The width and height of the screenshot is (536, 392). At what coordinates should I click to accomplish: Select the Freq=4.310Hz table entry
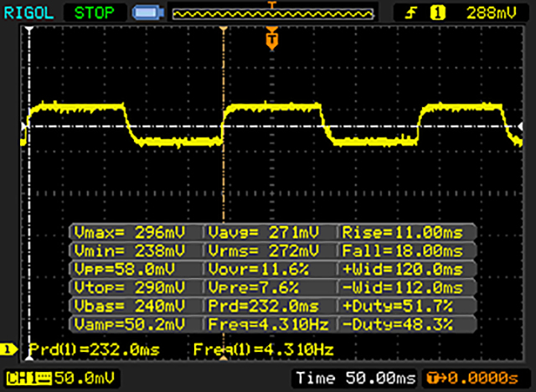click(x=270, y=324)
